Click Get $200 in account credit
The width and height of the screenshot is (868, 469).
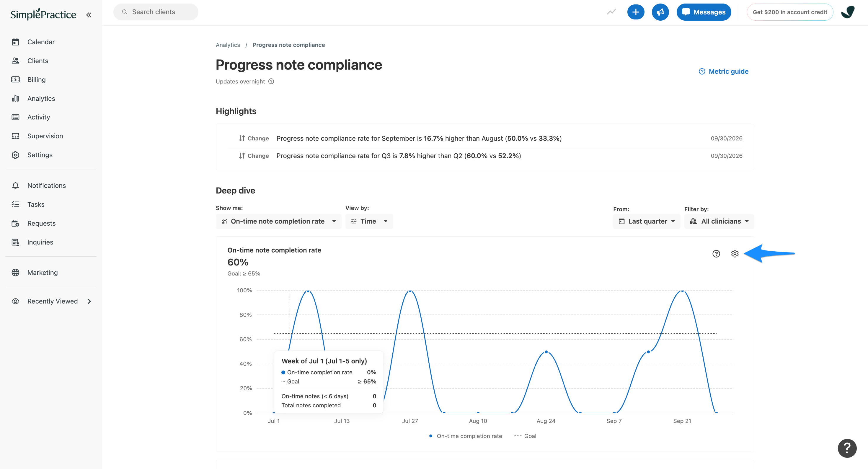pyautogui.click(x=790, y=12)
